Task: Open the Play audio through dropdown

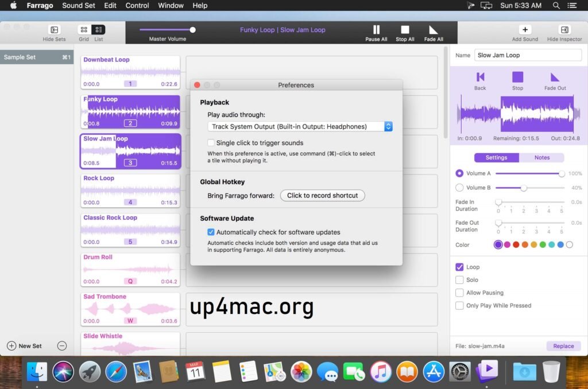Action: click(388, 126)
